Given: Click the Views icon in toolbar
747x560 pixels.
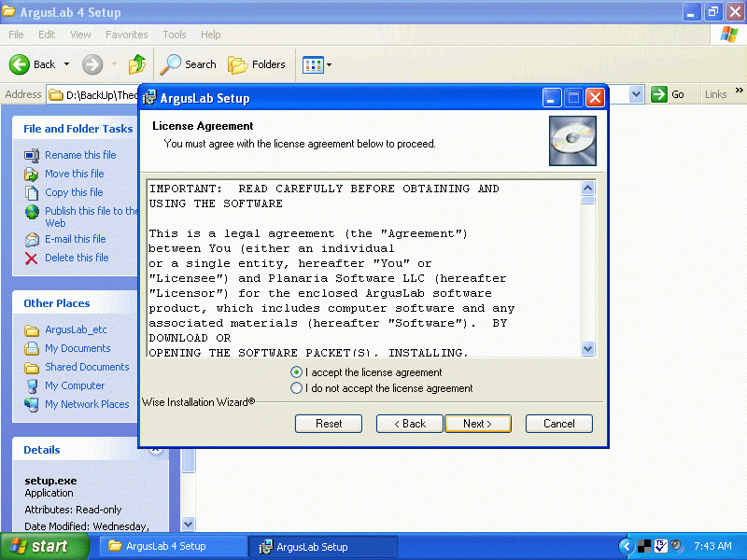Looking at the screenshot, I should [x=313, y=64].
